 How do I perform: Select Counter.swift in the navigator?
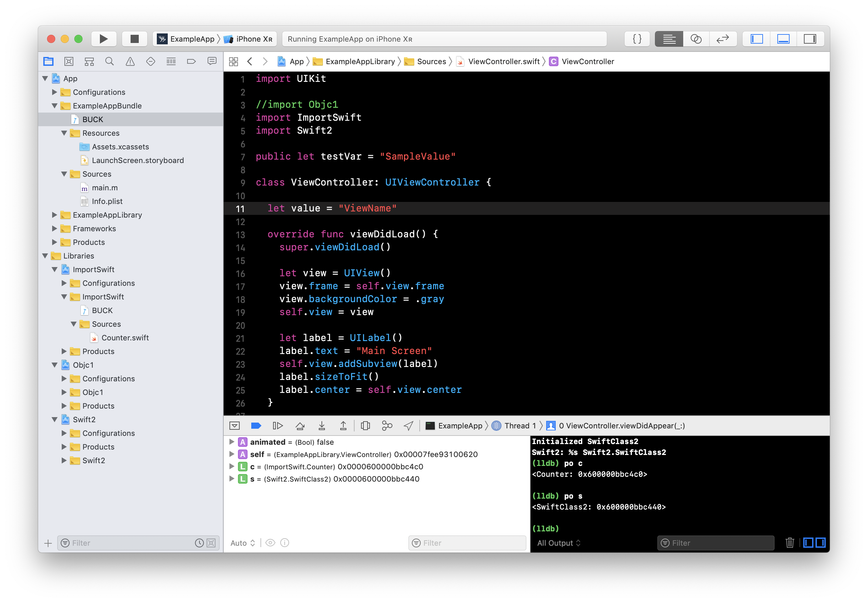click(x=125, y=338)
